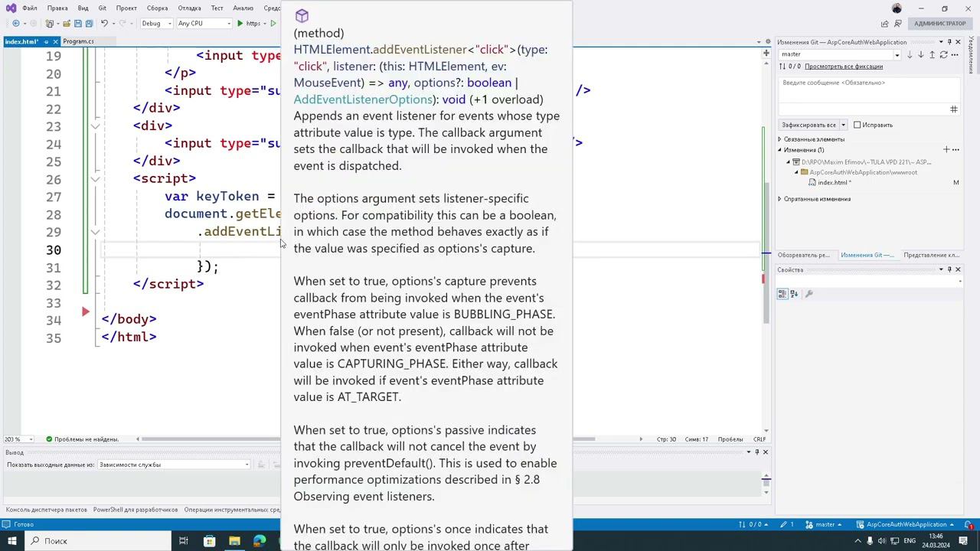Click the Undo icon
The width and height of the screenshot is (980, 551).
(105, 24)
